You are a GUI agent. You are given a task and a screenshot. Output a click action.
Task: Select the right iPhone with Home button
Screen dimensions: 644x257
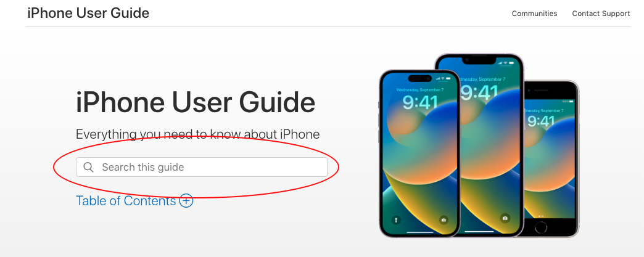click(x=550, y=158)
